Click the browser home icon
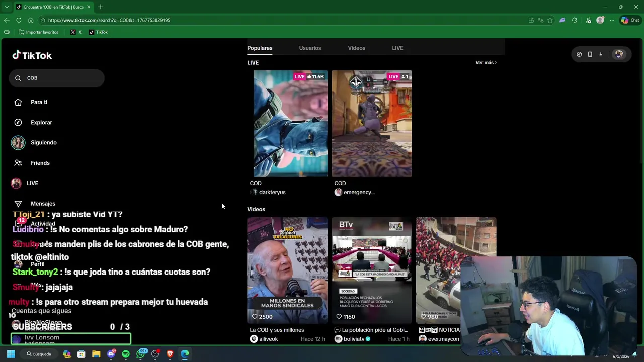Image resolution: width=644 pixels, height=362 pixels. pos(31,20)
